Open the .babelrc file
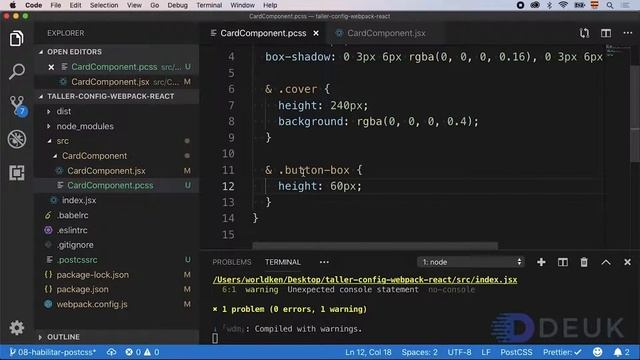The height and width of the screenshot is (360, 640). pos(73,216)
